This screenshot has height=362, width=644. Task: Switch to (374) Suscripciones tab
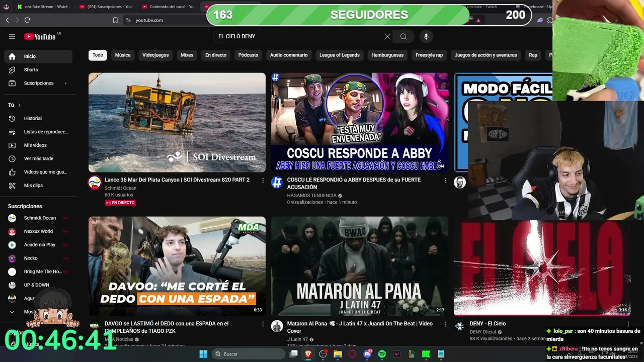coord(106,7)
